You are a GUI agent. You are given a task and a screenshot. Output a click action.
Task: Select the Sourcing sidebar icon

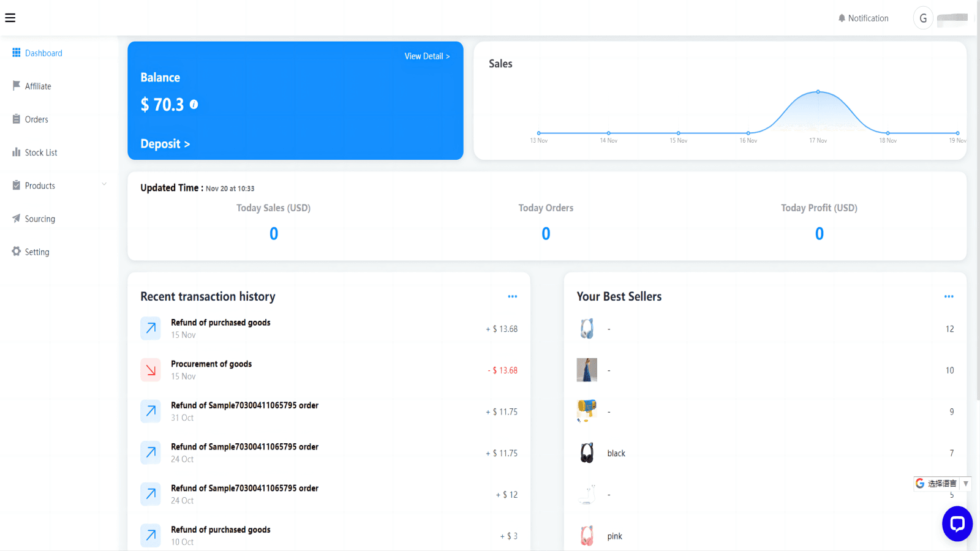coord(16,219)
